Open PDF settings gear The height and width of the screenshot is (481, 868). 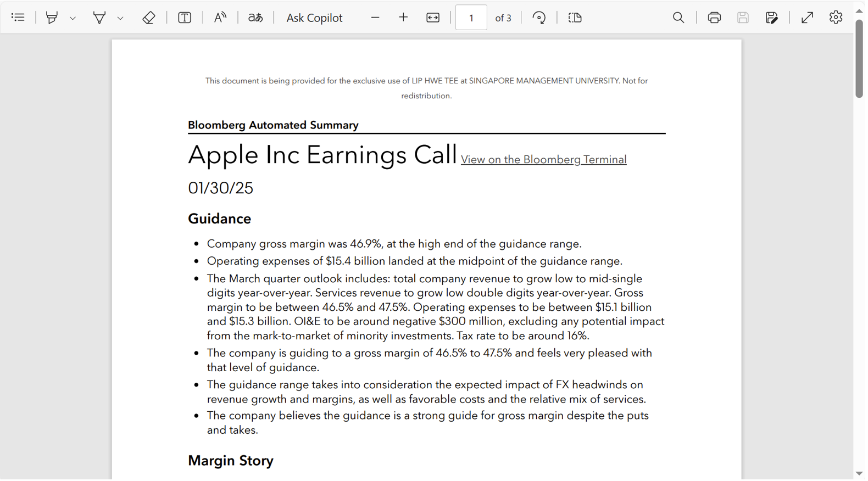tap(836, 18)
